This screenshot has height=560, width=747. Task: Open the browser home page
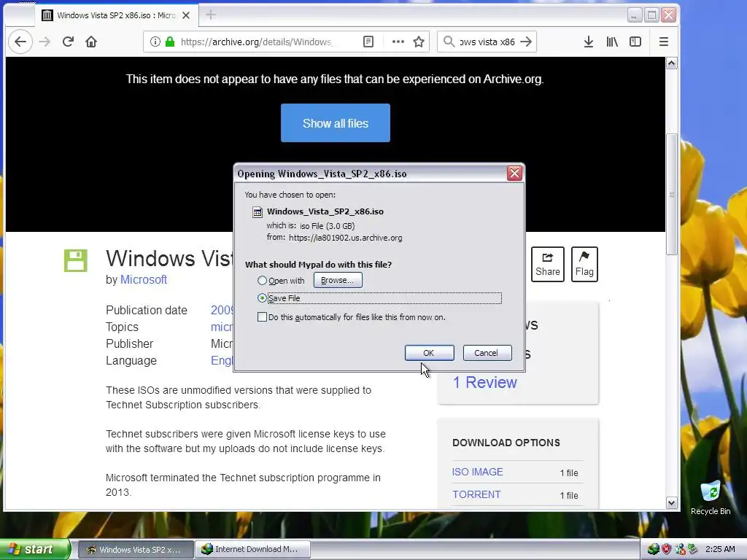(x=91, y=42)
